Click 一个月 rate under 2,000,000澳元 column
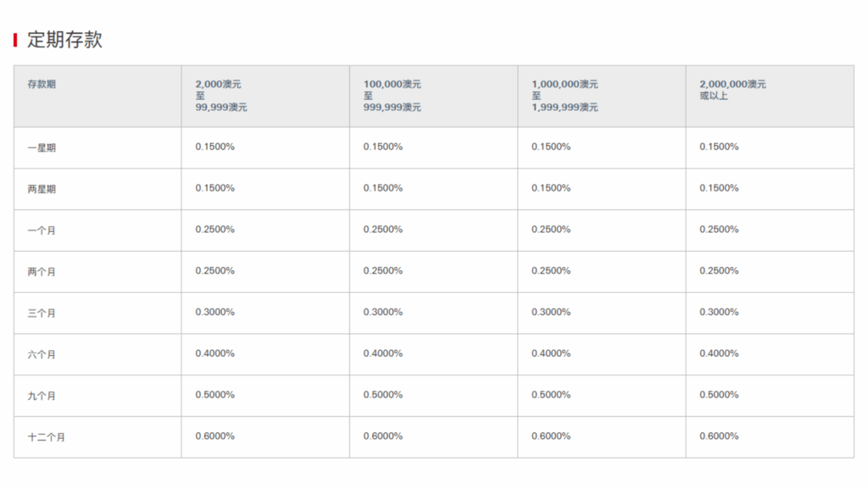Image resolution: width=868 pixels, height=488 pixels. point(719,229)
